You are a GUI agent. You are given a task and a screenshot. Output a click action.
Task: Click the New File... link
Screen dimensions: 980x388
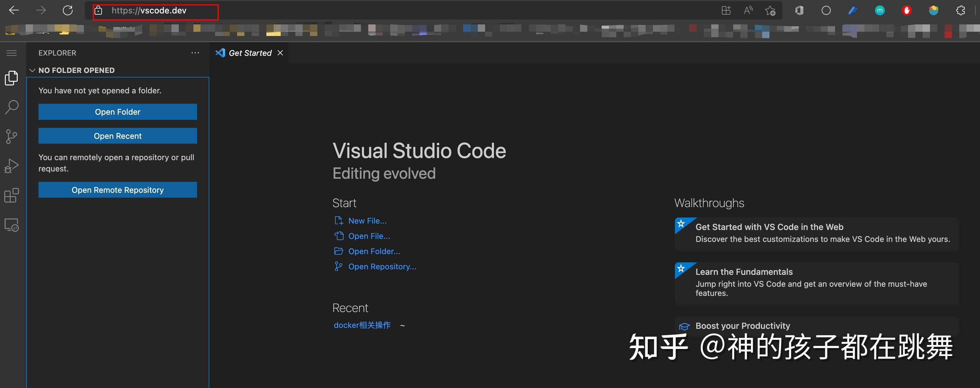pos(367,221)
